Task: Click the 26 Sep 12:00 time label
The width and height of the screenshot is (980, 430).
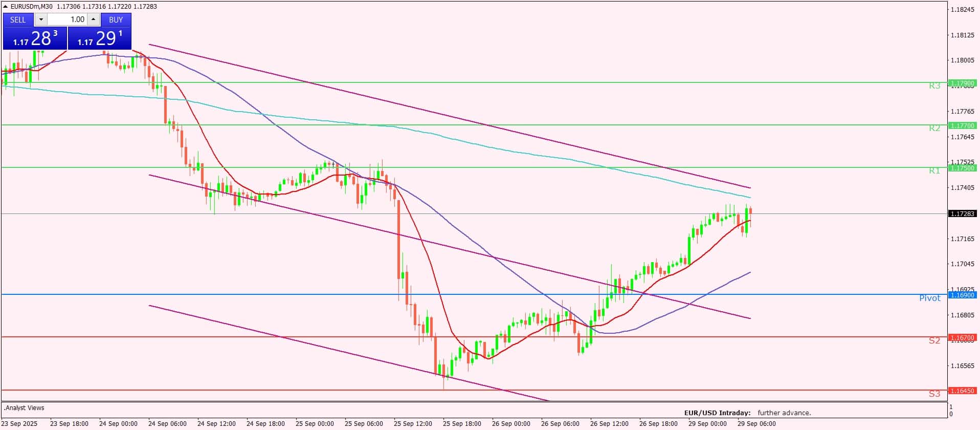Action: [609, 424]
